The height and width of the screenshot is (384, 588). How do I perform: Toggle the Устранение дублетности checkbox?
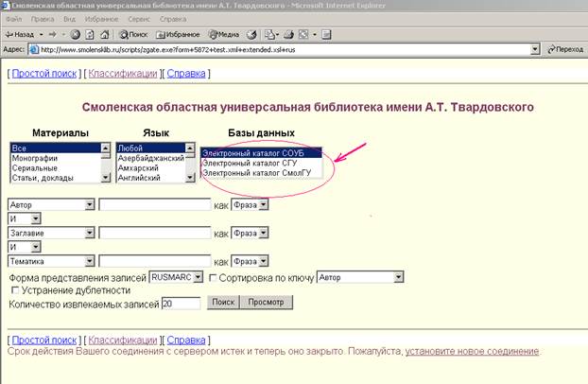click(15, 290)
